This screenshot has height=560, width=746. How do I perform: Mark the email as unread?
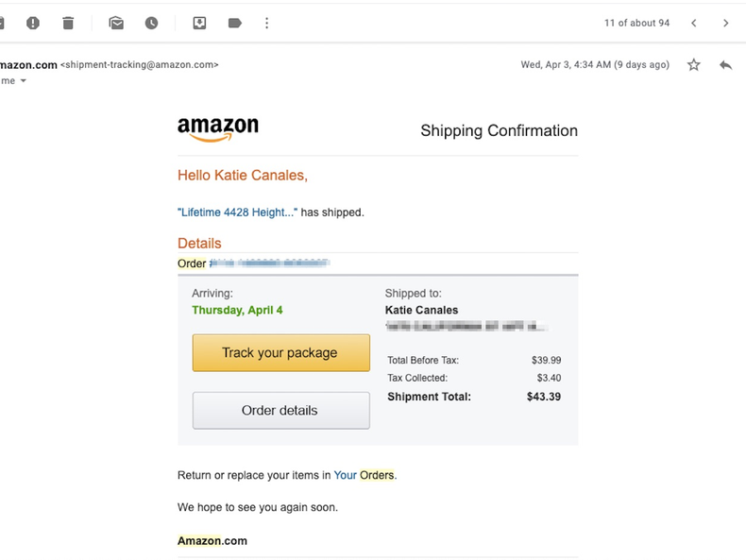pos(116,23)
